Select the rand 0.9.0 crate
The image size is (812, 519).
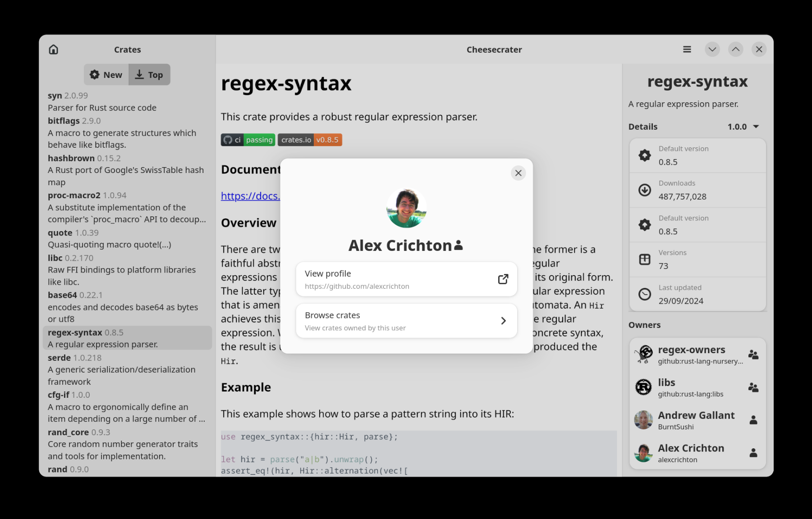click(127, 469)
